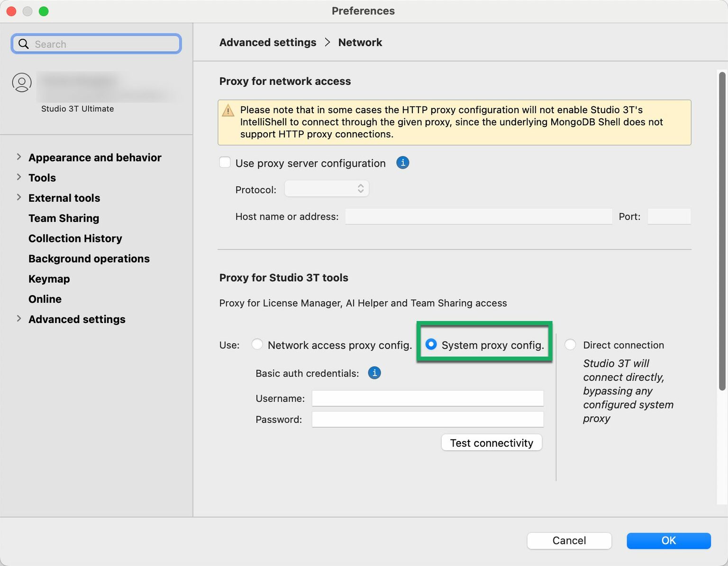The image size is (728, 566).
Task: Open the Team Sharing preferences page
Action: 64,218
